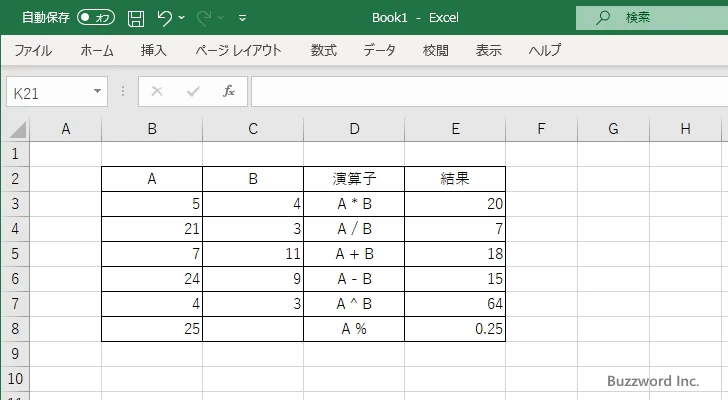Select column F header
Viewport: 728px width, 400px height.
tap(541, 129)
